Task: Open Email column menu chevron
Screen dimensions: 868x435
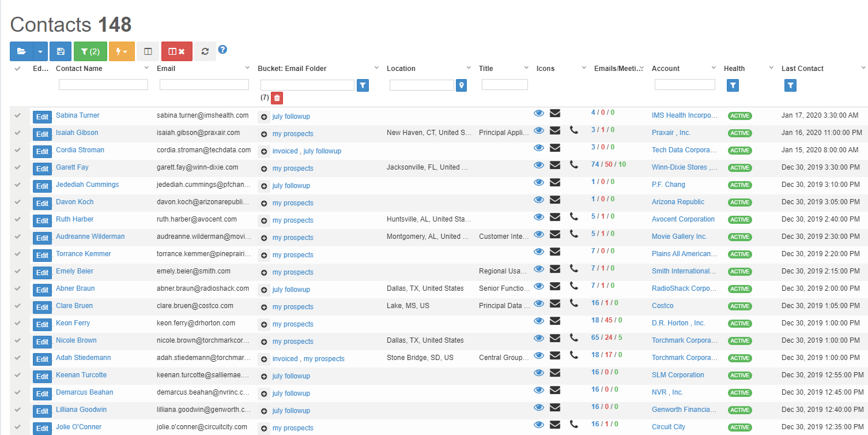Action: point(247,68)
